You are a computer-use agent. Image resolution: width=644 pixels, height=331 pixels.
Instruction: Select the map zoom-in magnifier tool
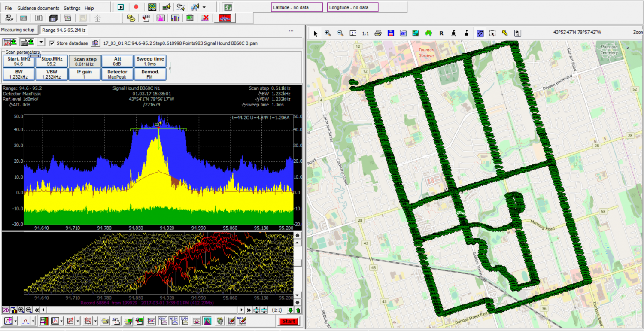coord(328,33)
